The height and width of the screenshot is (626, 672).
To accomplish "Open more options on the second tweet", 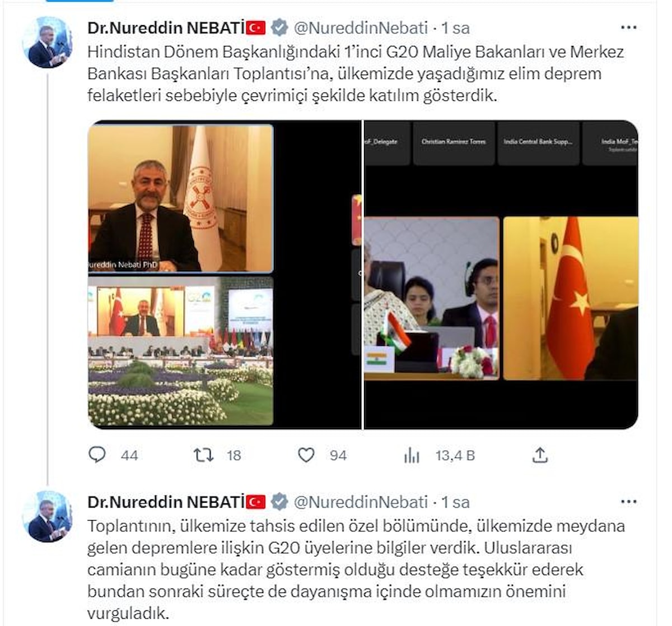I will point(629,502).
